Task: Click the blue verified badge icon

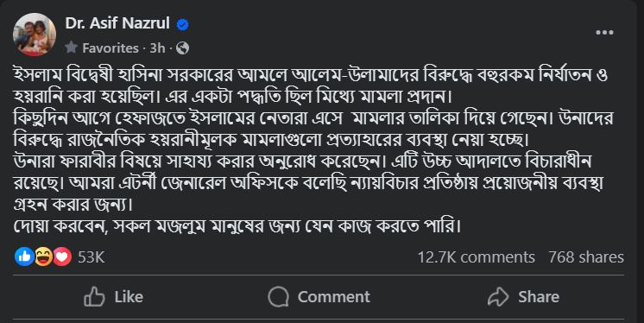Action: pyautogui.click(x=183, y=25)
